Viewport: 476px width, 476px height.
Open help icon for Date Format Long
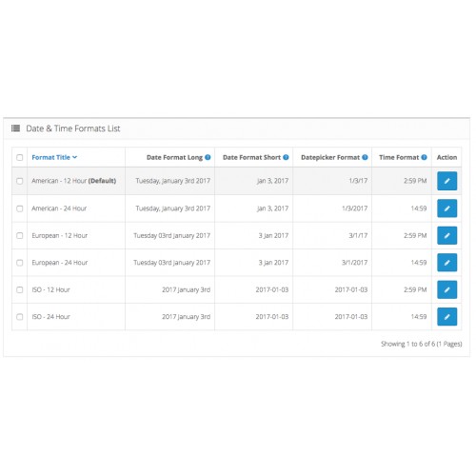pyautogui.click(x=208, y=157)
